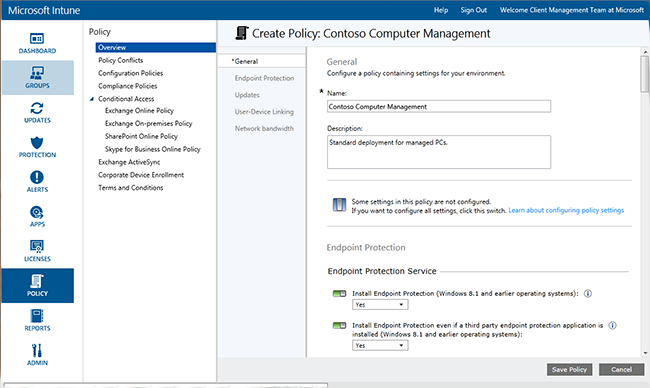This screenshot has width=650, height=388.
Task: Select the Updates section tab
Action: pos(247,95)
